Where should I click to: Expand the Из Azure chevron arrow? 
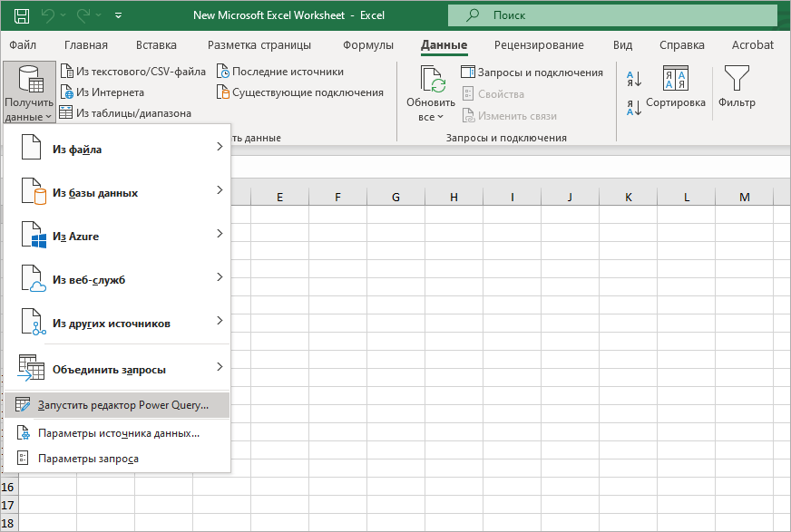click(220, 233)
